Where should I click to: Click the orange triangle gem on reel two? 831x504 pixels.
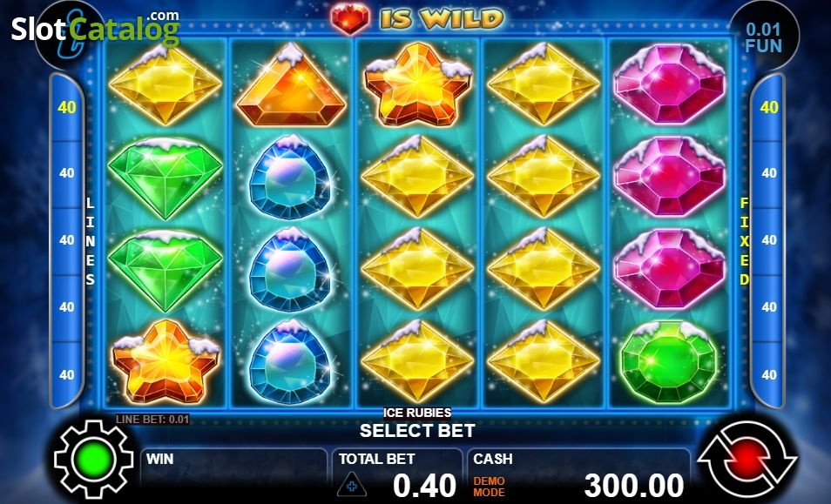coord(290,85)
